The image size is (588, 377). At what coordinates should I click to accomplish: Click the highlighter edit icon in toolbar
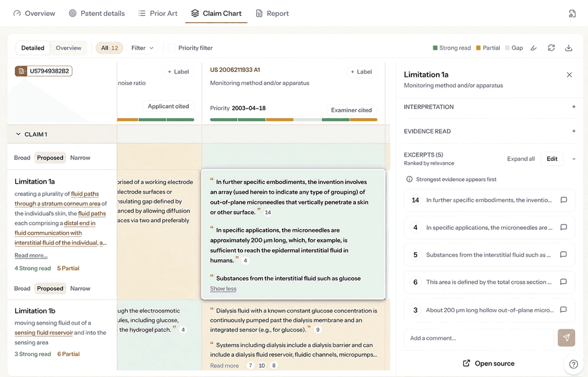pyautogui.click(x=533, y=48)
